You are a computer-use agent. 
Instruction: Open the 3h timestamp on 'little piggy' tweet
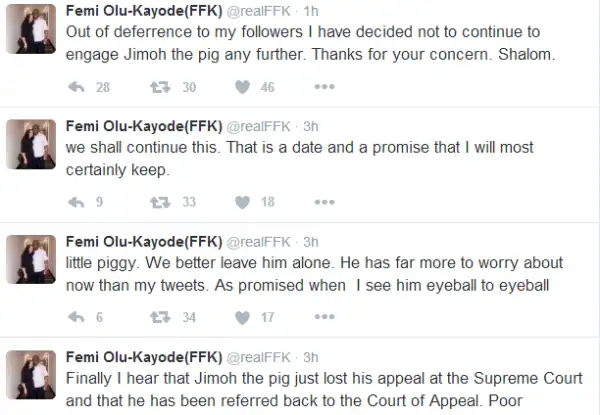point(310,241)
